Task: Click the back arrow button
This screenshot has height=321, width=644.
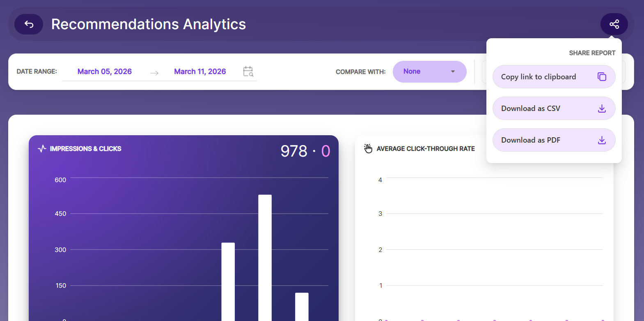Action: coord(29,24)
